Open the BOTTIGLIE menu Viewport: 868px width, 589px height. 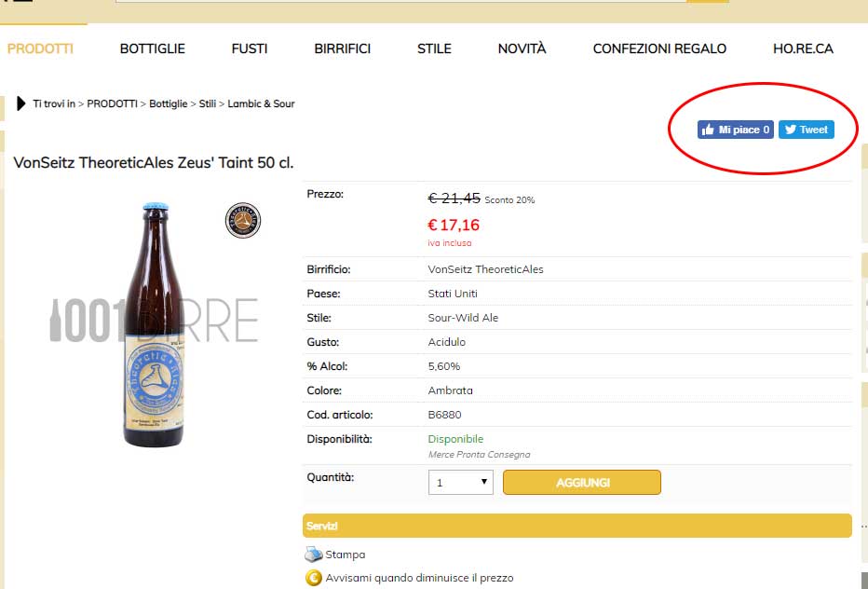tap(153, 48)
